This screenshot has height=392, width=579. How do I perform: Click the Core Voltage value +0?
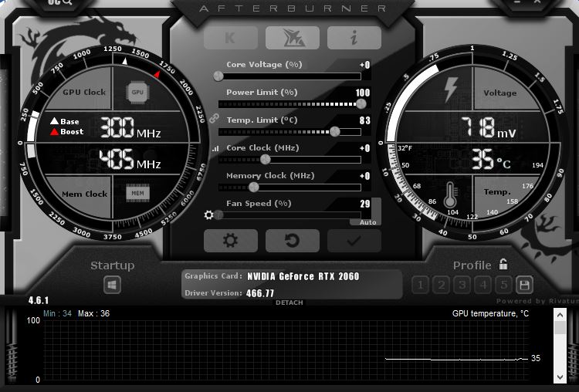[365, 65]
